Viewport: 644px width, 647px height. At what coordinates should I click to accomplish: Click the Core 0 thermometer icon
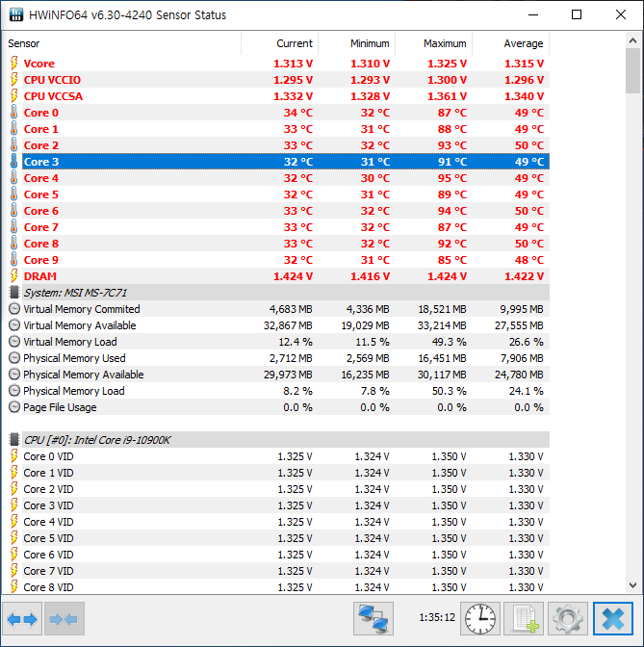14,113
